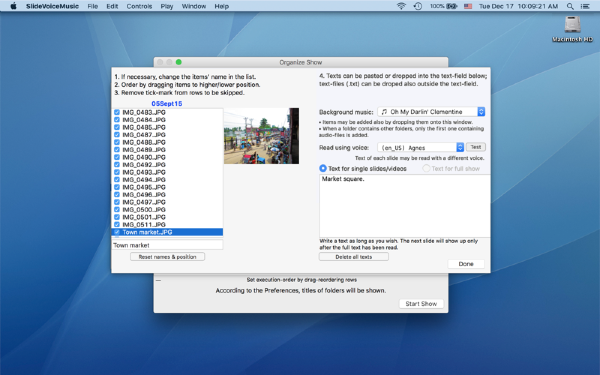Open the Background music dropdown

(431, 111)
